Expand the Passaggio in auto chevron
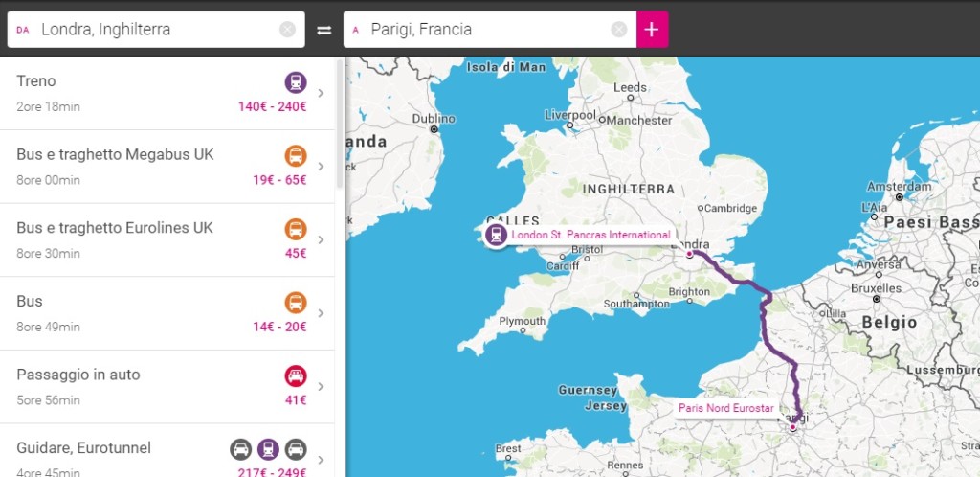The height and width of the screenshot is (477, 980). tap(322, 387)
